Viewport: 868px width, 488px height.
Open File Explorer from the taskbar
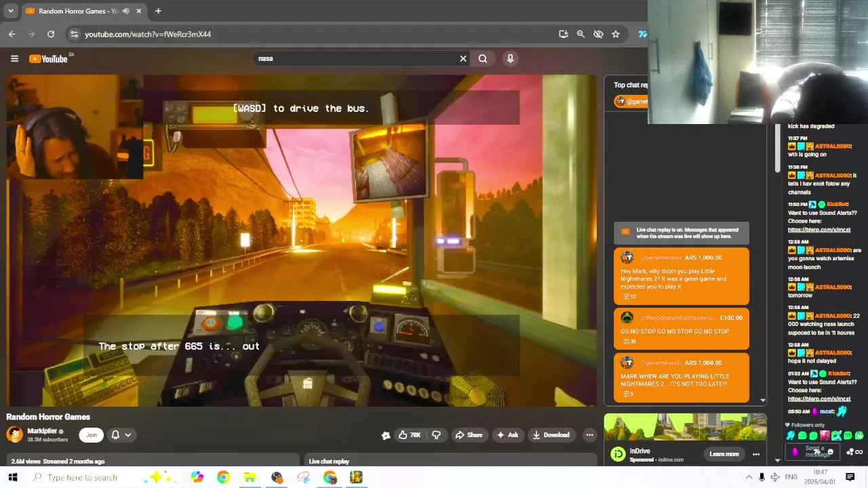(250, 477)
